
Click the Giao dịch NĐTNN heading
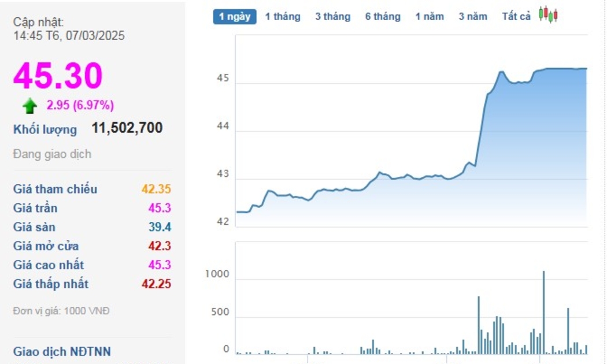point(62,352)
